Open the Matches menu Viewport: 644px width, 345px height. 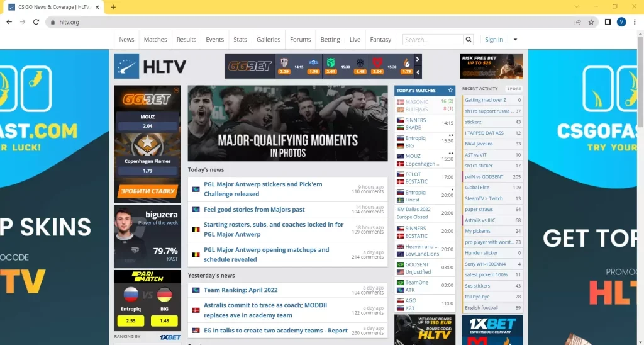tap(155, 40)
